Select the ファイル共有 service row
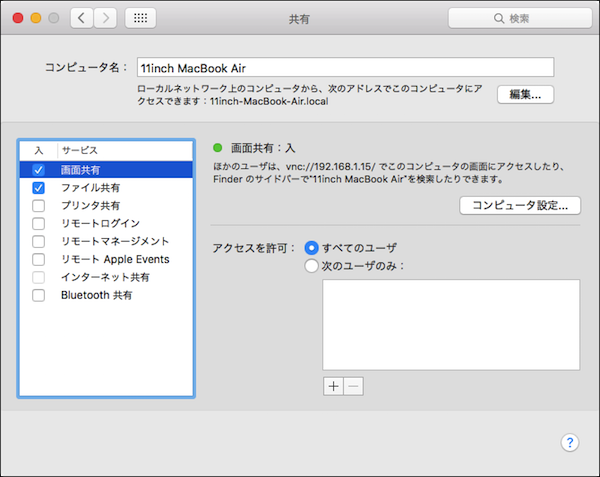The height and width of the screenshot is (477, 600). click(106, 188)
